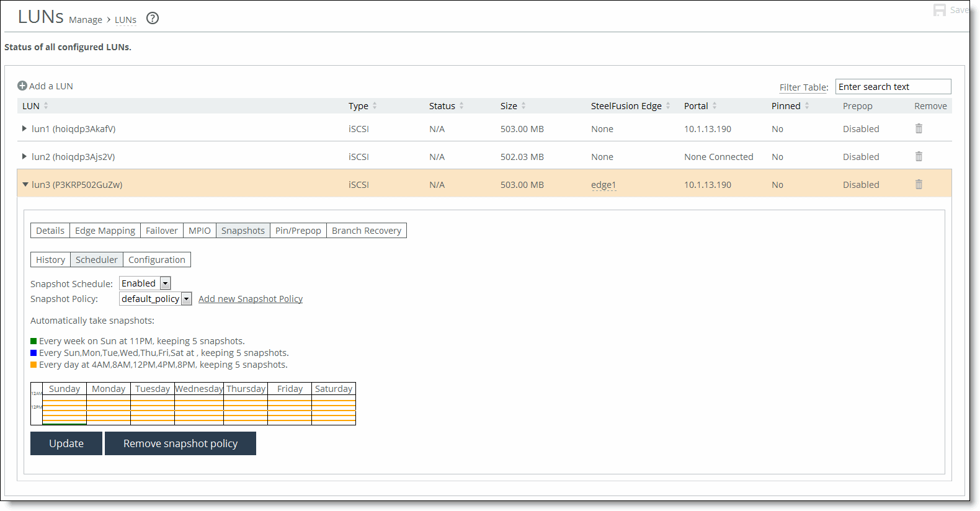The height and width of the screenshot is (511, 980).
Task: Sort table by Portal column arrows
Action: [x=715, y=106]
